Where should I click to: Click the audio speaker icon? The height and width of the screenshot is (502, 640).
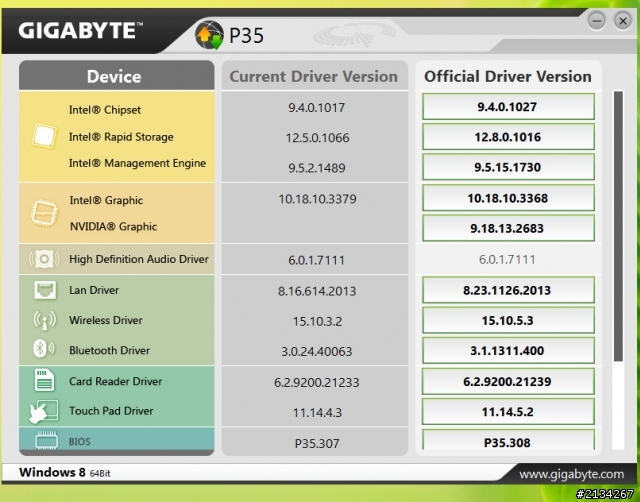click(x=44, y=259)
